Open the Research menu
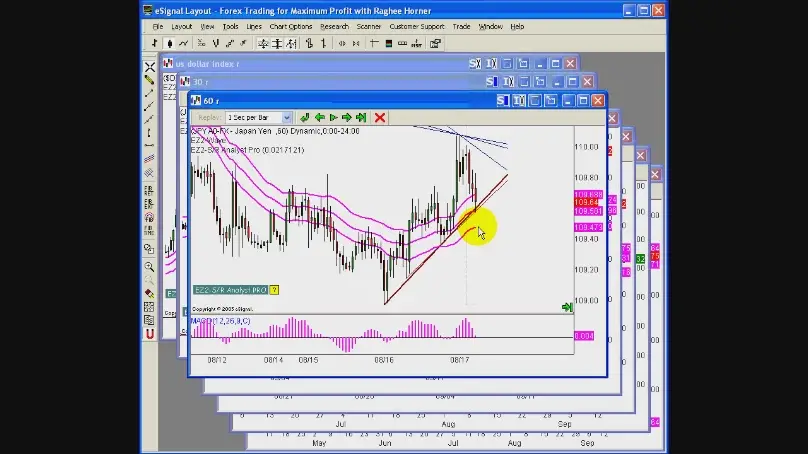 334,26
